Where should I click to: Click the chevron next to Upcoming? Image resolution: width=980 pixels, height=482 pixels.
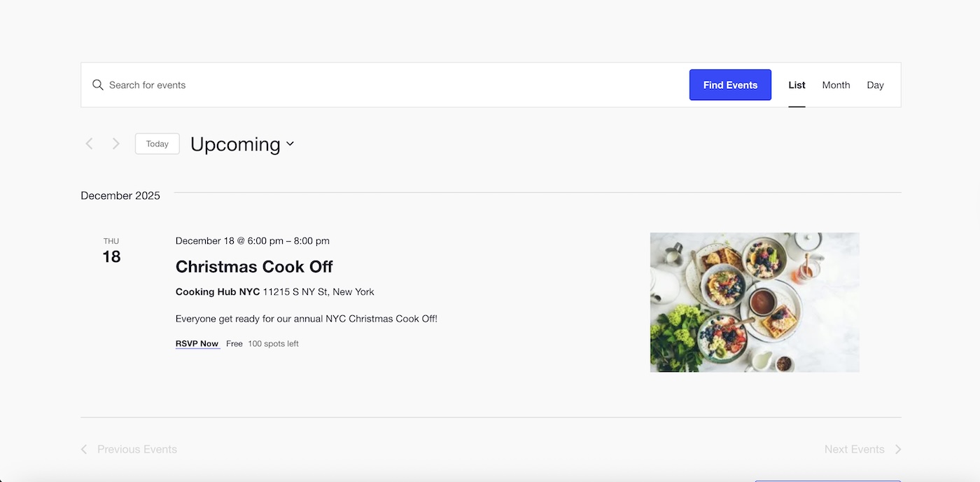pyautogui.click(x=290, y=144)
